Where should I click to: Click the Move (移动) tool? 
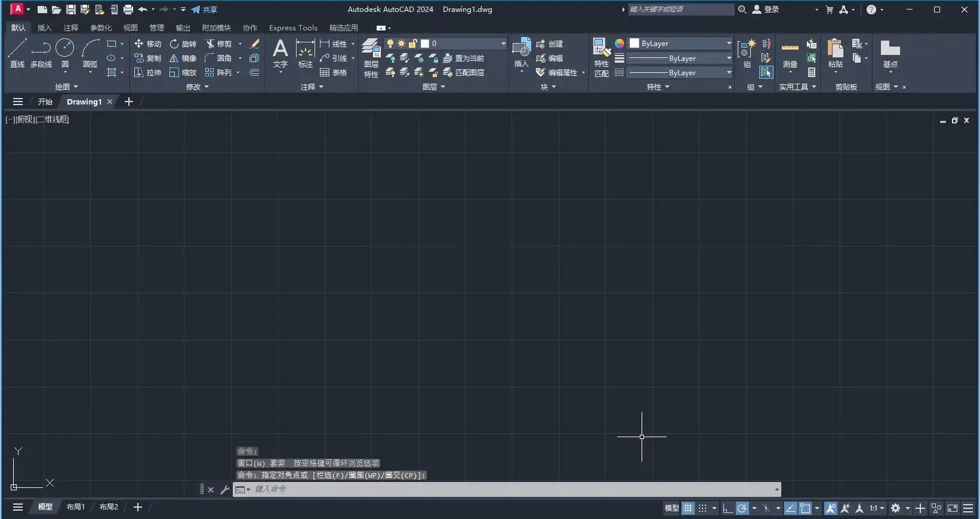pos(147,44)
